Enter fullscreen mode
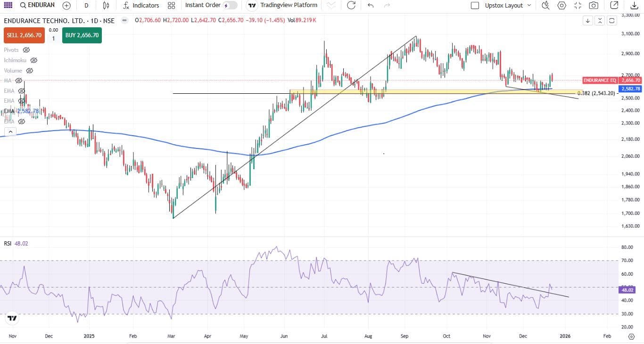Viewport: 644px width, 344px height. tap(578, 5)
